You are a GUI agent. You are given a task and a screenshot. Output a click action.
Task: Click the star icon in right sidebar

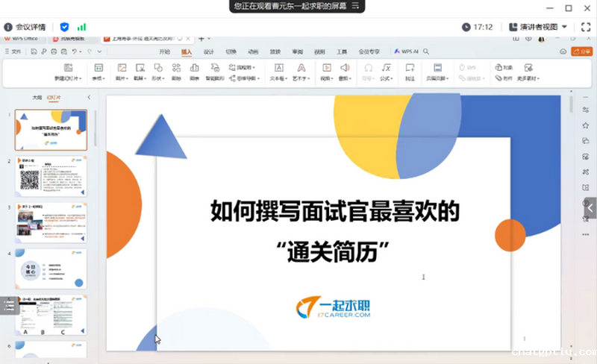tap(586, 125)
